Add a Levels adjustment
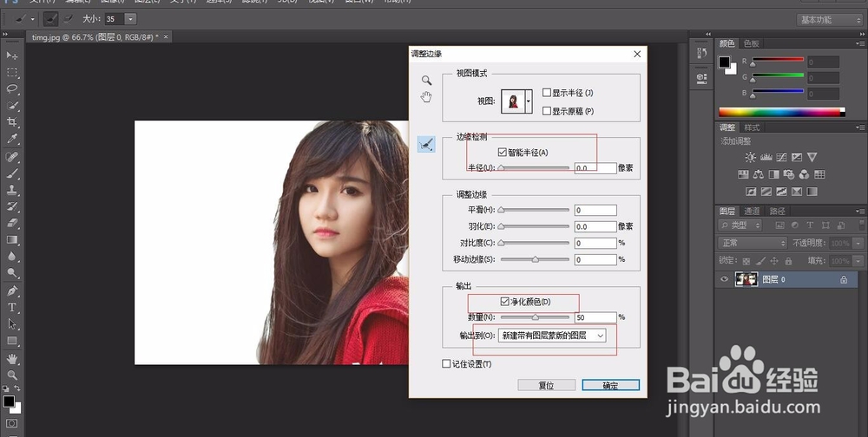 [x=766, y=158]
